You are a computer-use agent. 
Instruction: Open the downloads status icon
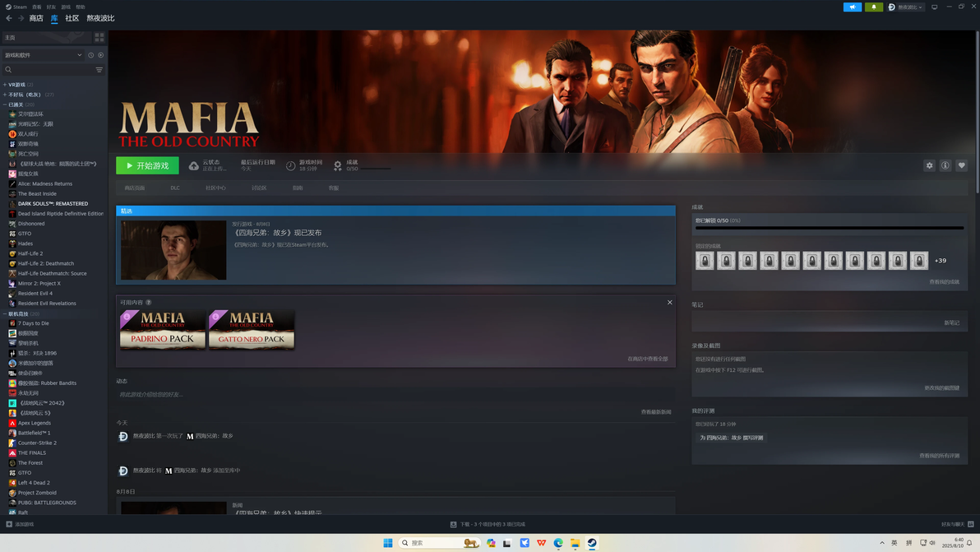(453, 525)
